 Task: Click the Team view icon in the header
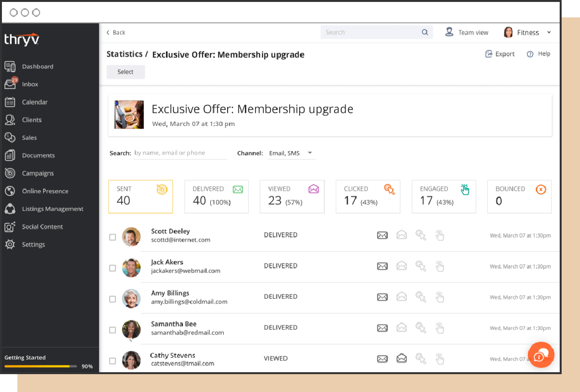(449, 32)
